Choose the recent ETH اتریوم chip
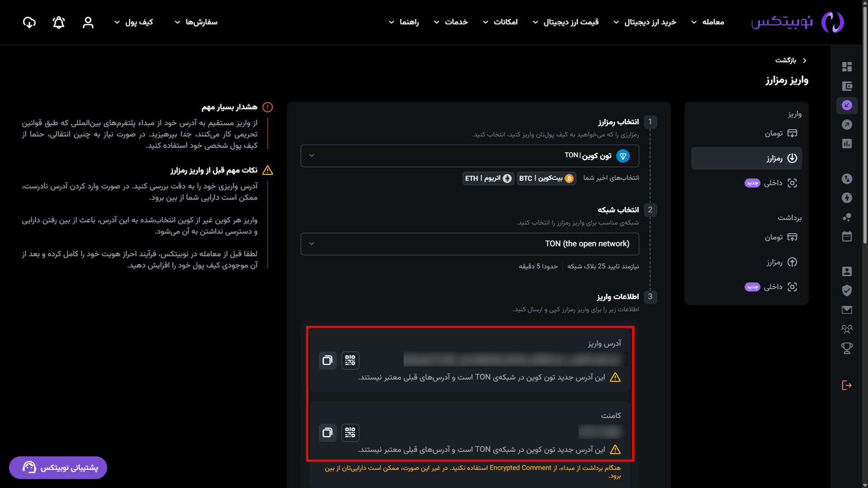Screen dimensions: 868x488 [488, 178]
